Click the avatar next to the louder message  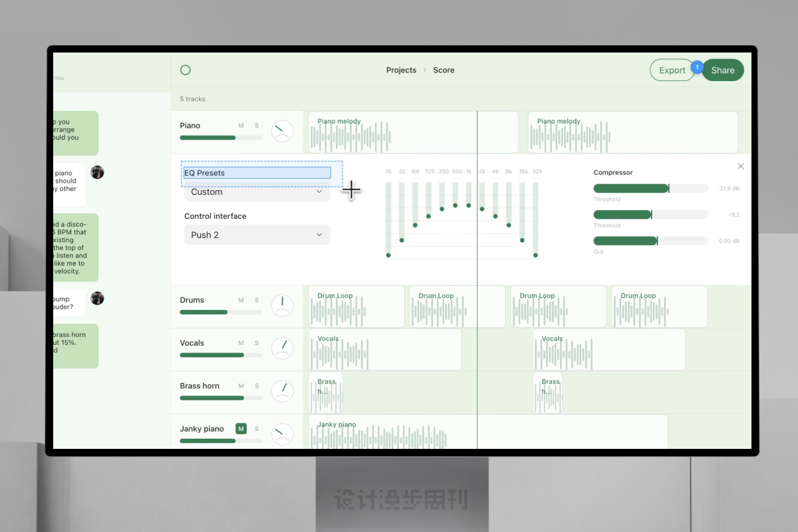point(97,298)
